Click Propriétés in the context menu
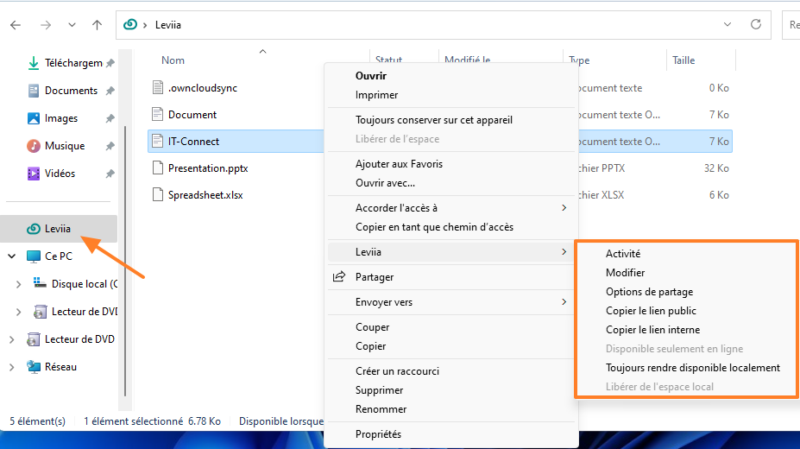 pos(378,434)
